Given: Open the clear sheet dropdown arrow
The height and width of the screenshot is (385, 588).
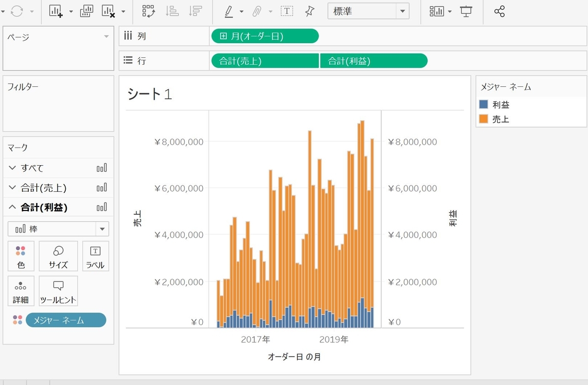Looking at the screenshot, I should (x=123, y=12).
